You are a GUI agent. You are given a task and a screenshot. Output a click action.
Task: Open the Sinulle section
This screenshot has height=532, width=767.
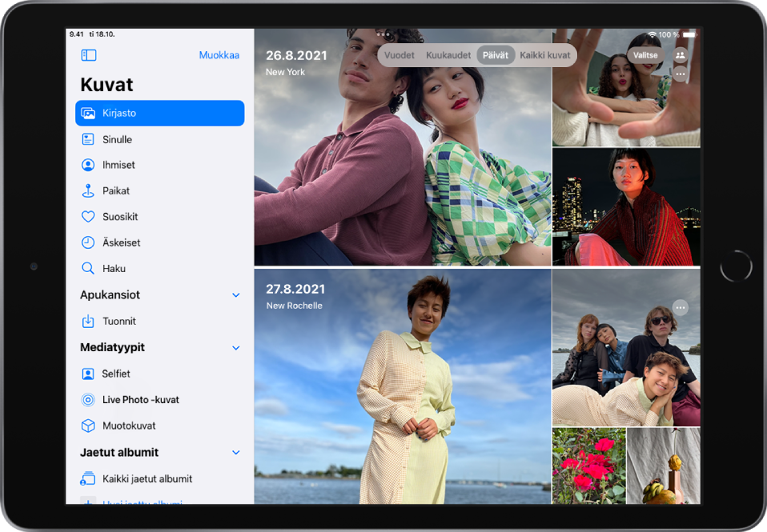[117, 139]
